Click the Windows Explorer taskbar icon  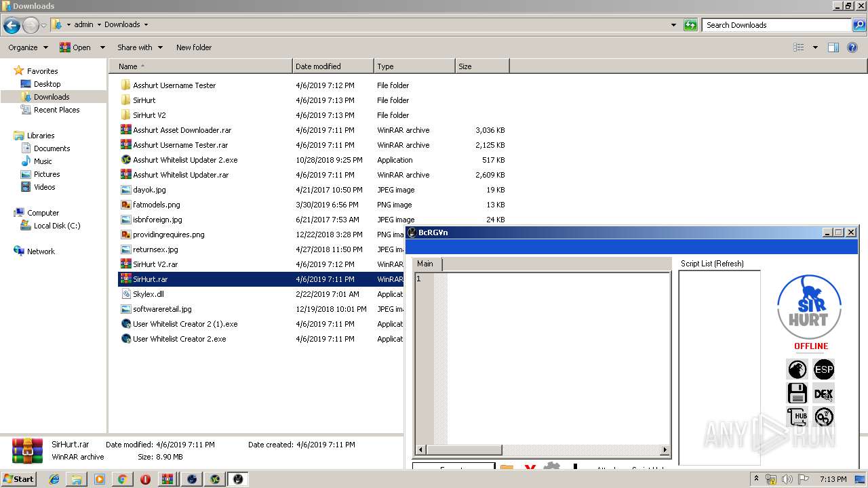77,479
